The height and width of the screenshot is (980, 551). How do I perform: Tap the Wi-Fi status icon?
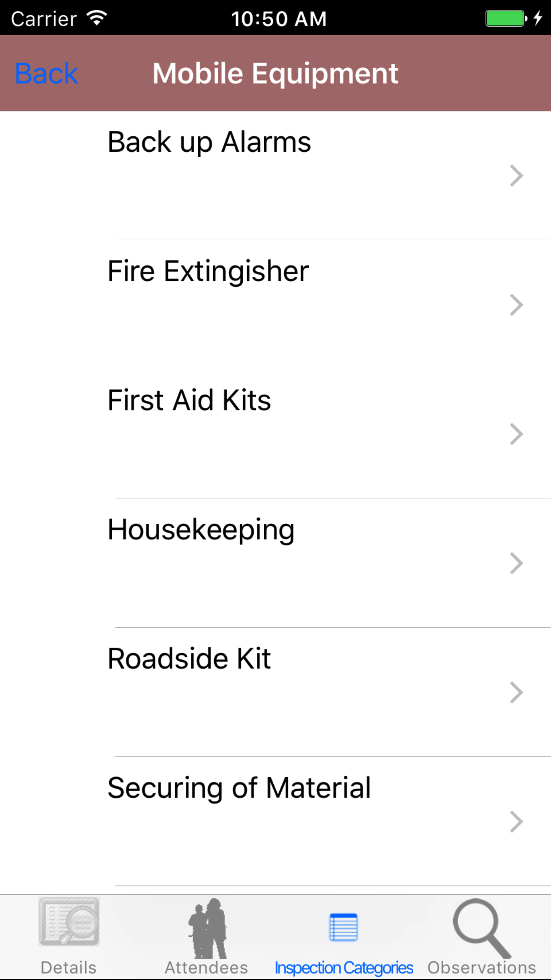[97, 18]
